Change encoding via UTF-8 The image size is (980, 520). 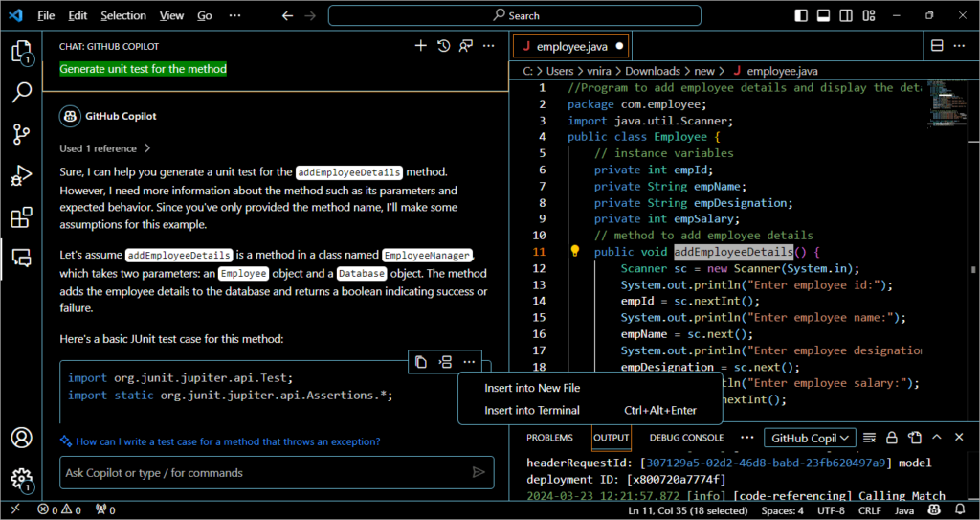click(x=832, y=510)
